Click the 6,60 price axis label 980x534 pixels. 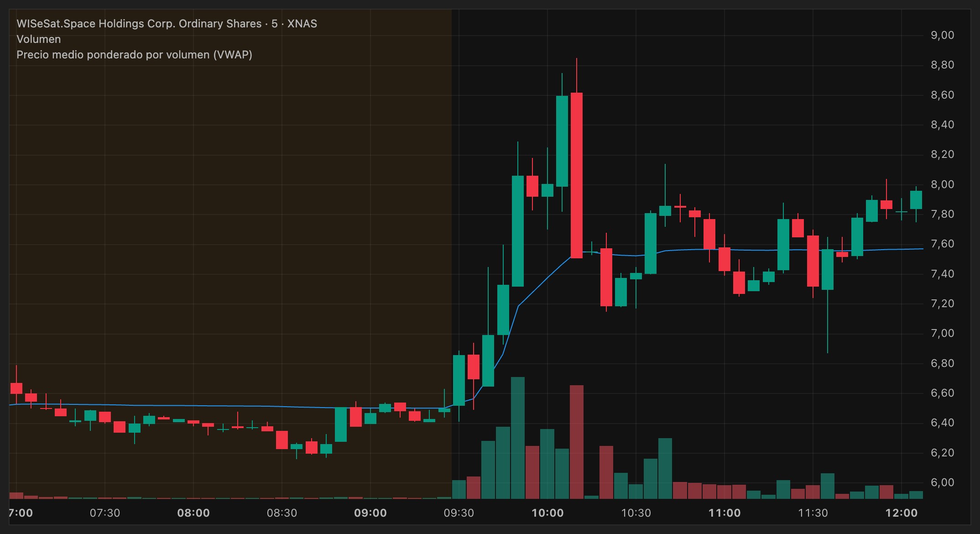point(942,393)
